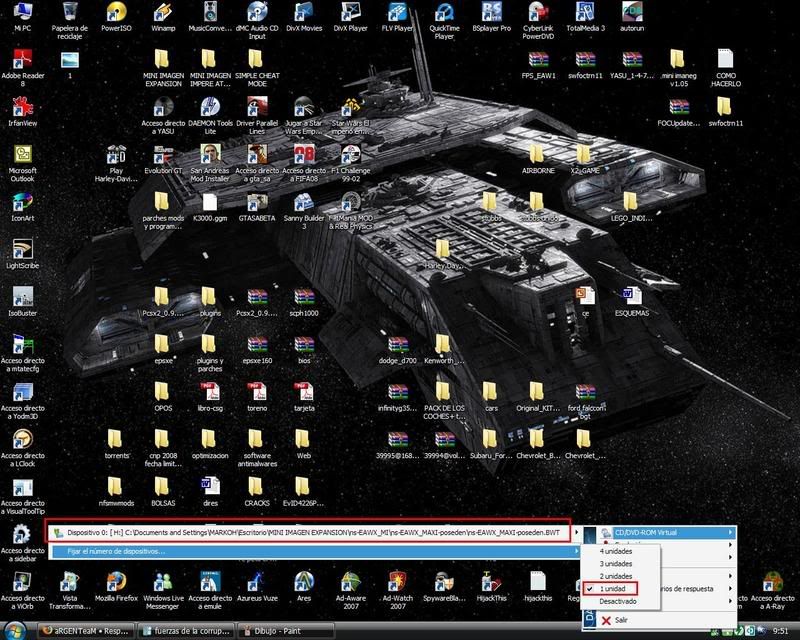This screenshot has width=800, height=640.
Task: Choose the checked 1 unidad option
Action: (x=611, y=588)
